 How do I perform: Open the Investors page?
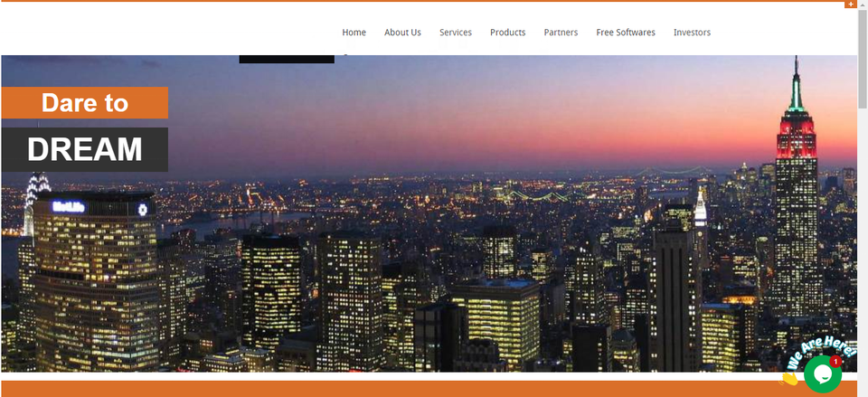pyautogui.click(x=692, y=33)
